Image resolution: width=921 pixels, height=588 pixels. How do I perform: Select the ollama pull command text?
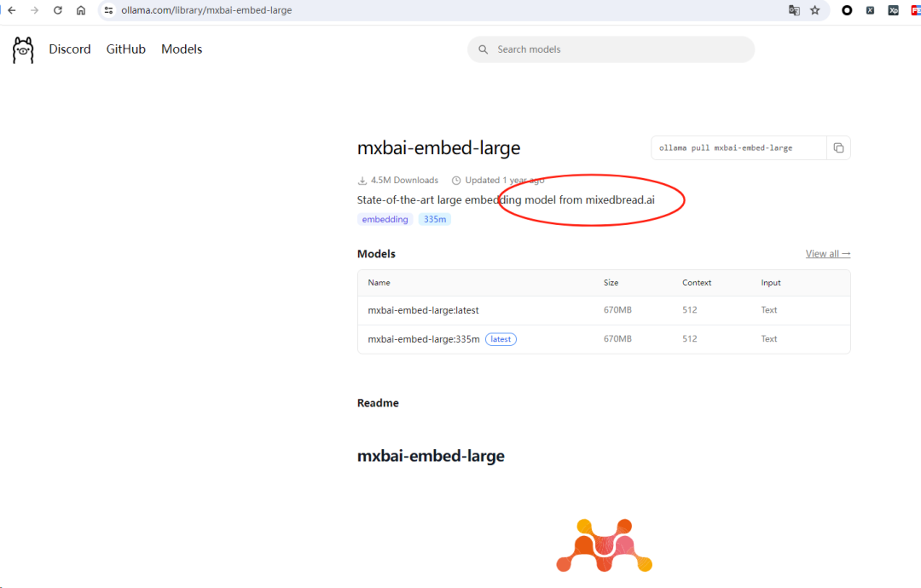click(x=726, y=148)
